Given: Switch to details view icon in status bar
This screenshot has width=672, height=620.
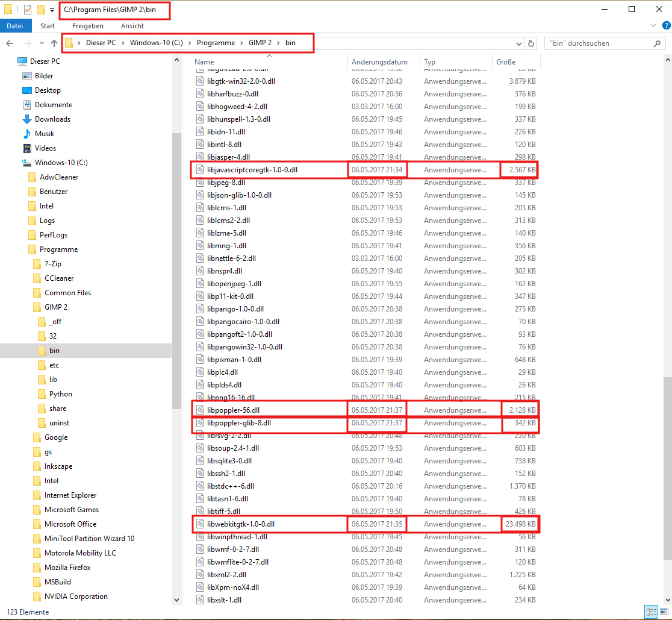Looking at the screenshot, I should [x=651, y=612].
